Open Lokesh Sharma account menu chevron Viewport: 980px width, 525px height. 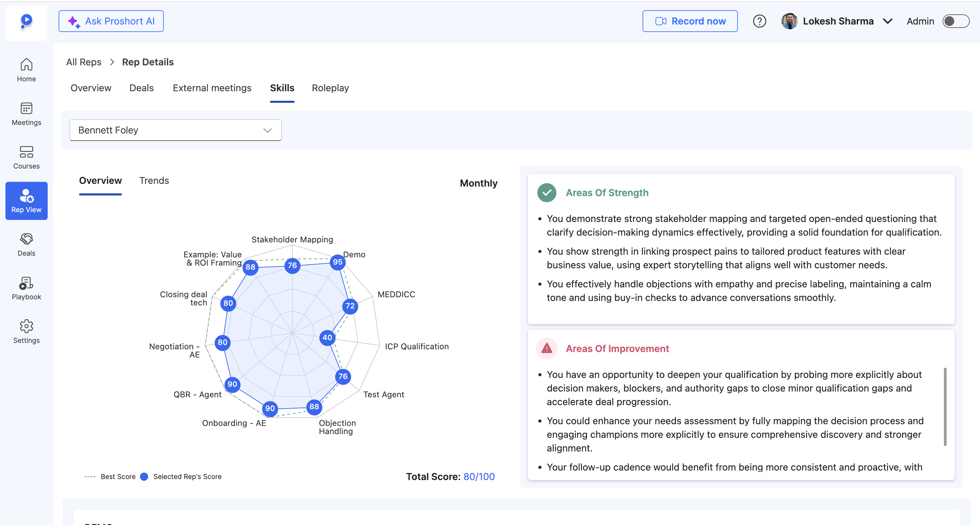(888, 21)
